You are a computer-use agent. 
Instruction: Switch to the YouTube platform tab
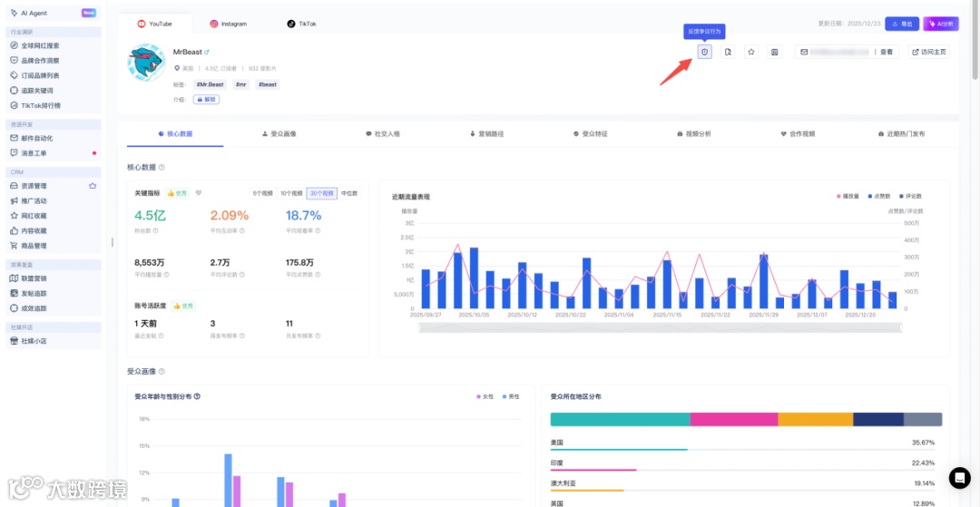[155, 24]
